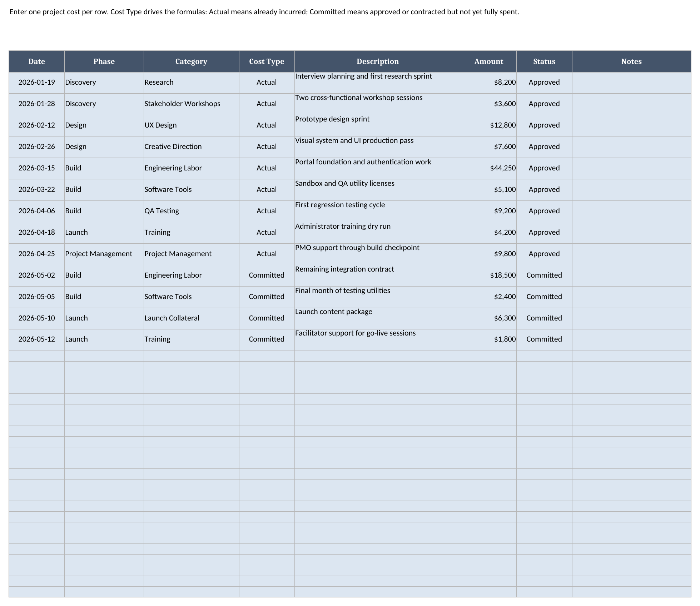Click the $7,600 amount cell
Viewport: 700px width, 606px height.
pos(489,147)
